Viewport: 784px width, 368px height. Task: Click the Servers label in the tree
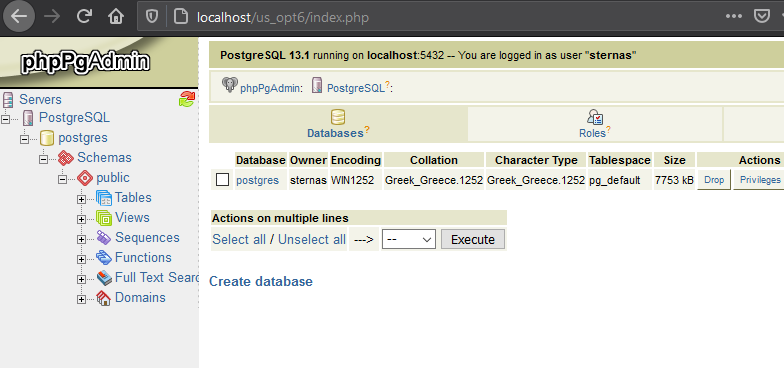[x=40, y=100]
